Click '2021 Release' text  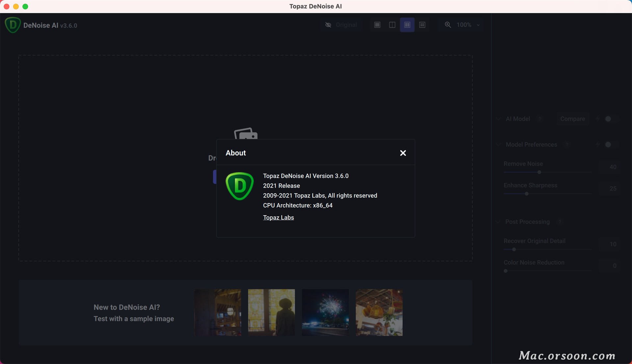tap(281, 186)
